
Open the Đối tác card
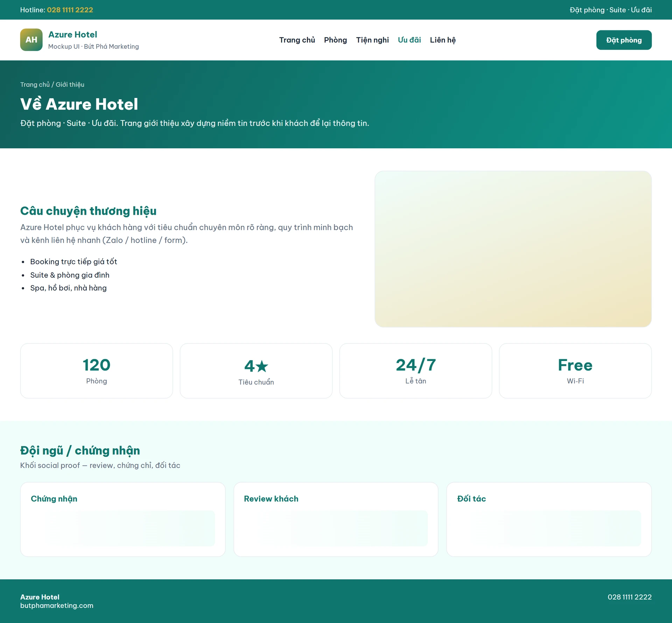[549, 519]
